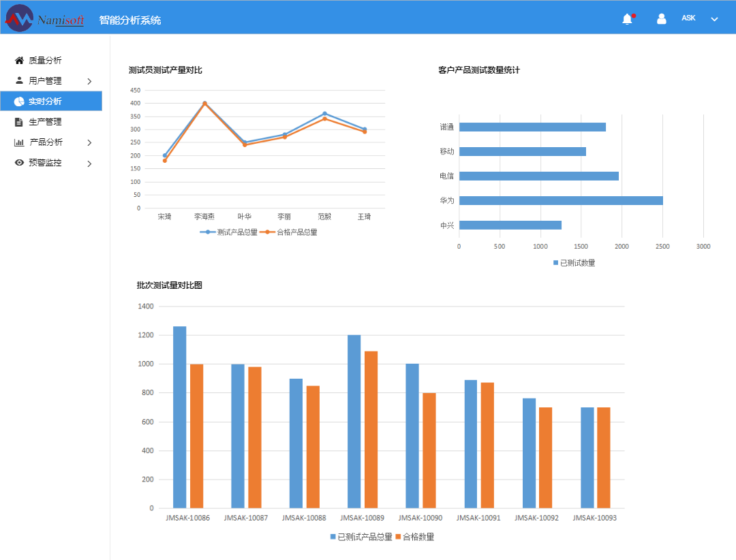
Task: Expand the 用户管理 submenu arrow
Action: (x=89, y=81)
